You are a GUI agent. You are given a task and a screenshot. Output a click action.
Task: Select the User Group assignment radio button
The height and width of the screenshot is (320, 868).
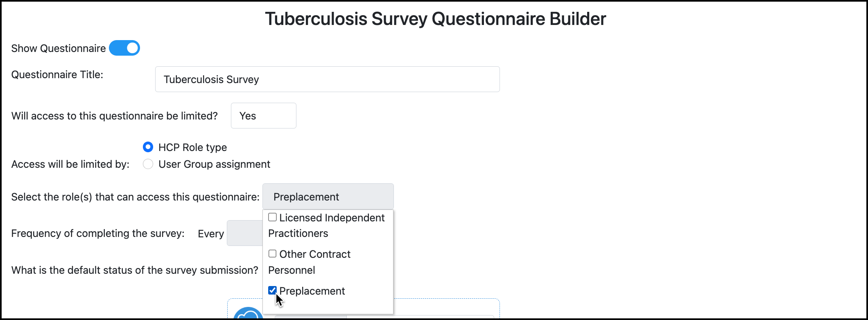148,164
